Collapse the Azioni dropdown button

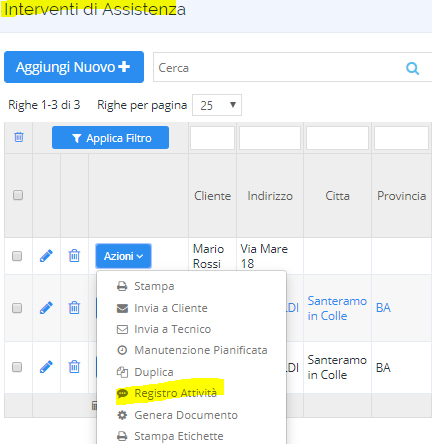tap(123, 256)
